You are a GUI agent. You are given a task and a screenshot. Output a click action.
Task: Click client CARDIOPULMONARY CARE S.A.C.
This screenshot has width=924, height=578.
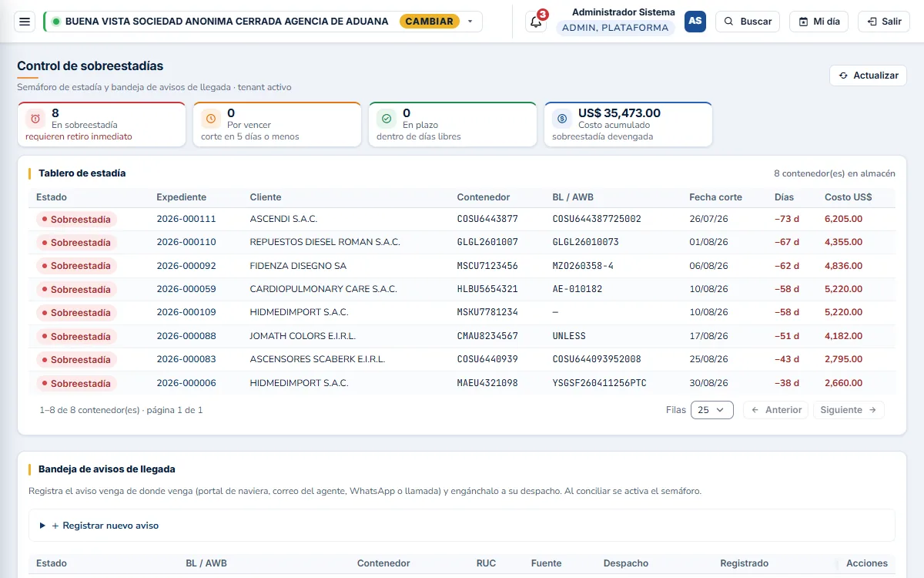(x=323, y=290)
